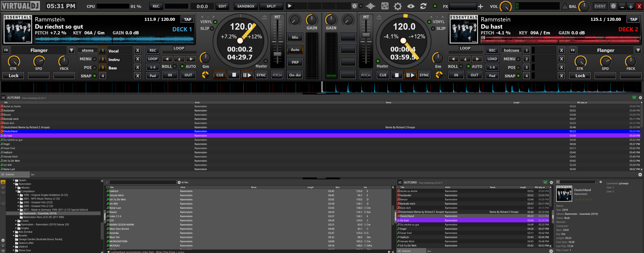Click the eject icon on Deck 2
The image size is (644, 253).
click(379, 17)
